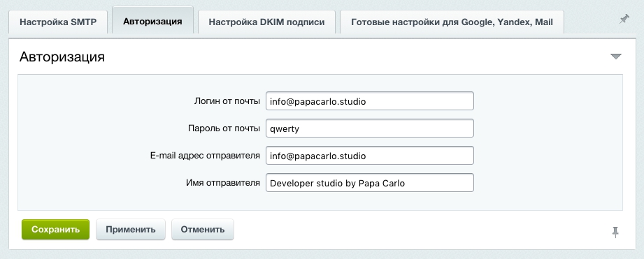Click the empty form panel area below the fields
Screen dimensions: 644x259
320,201
